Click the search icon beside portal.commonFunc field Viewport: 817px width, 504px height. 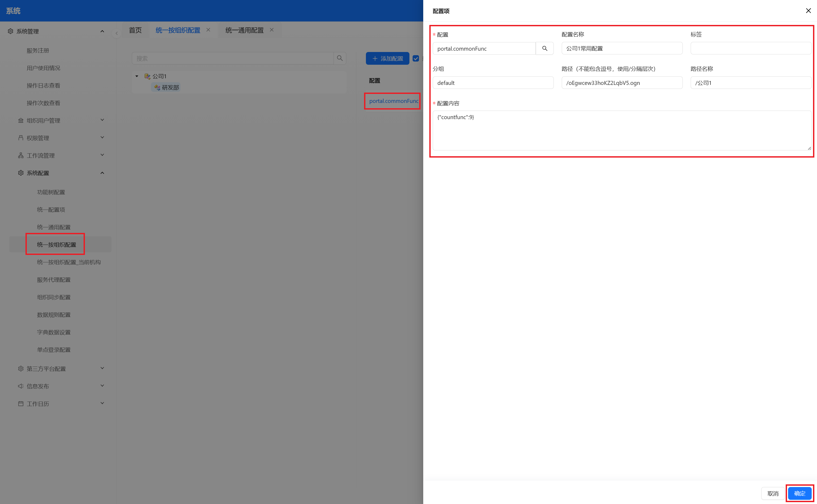click(x=544, y=48)
